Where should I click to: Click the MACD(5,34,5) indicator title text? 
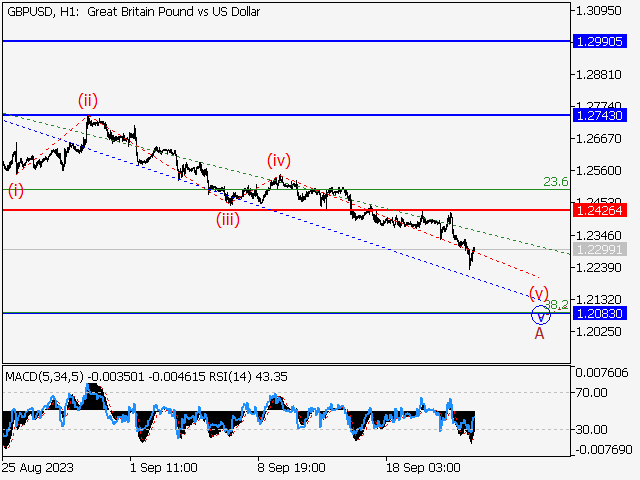[x=44, y=376]
